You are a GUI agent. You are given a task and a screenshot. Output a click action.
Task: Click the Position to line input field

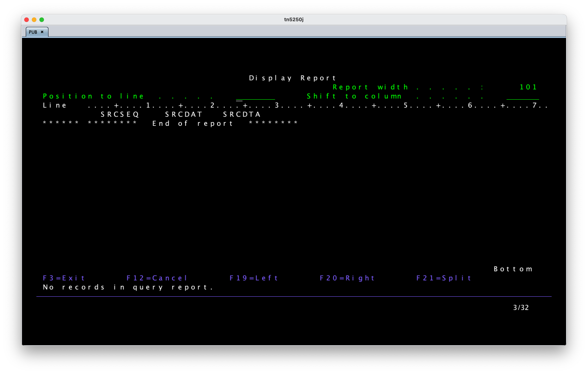tap(255, 96)
